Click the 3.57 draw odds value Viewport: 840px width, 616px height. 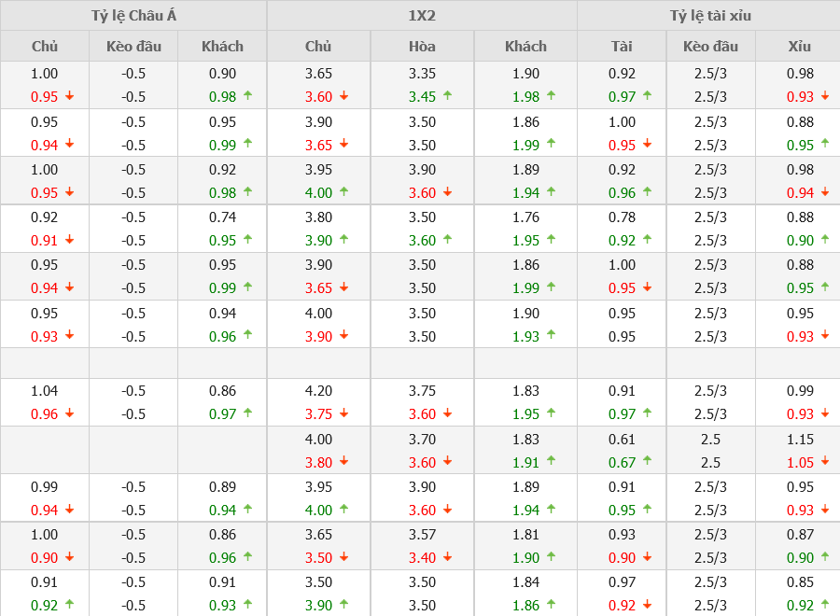coord(422,535)
